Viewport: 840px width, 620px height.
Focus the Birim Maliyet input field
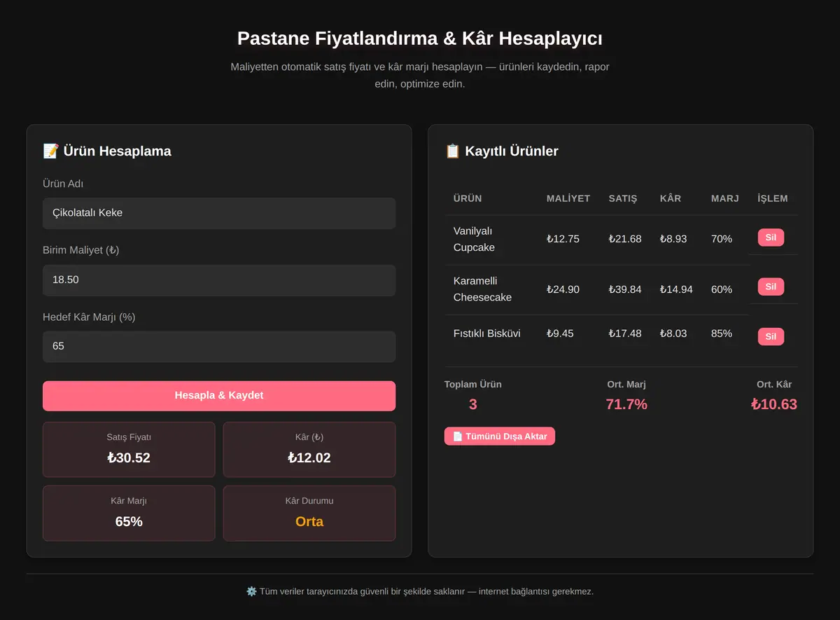pos(219,280)
